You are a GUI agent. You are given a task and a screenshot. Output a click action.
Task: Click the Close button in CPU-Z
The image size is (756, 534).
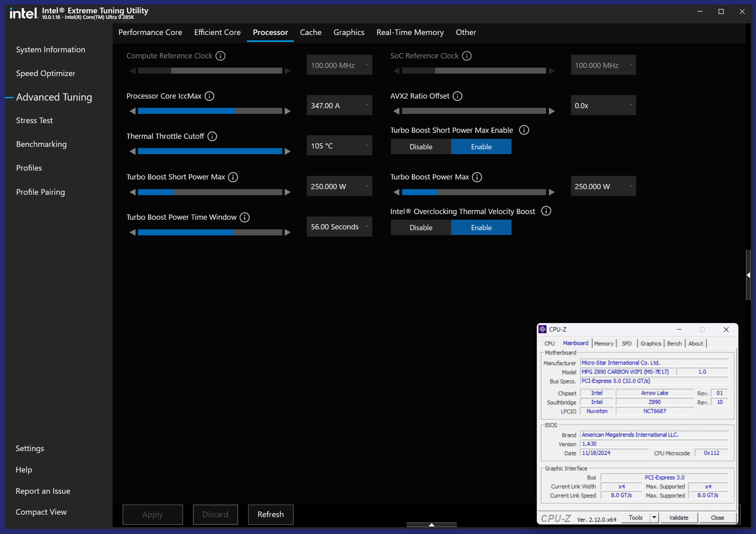click(x=717, y=518)
